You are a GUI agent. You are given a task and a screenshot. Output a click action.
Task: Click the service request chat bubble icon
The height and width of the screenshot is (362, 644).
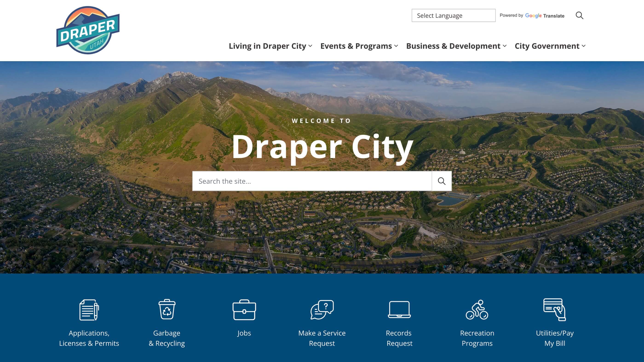click(x=322, y=310)
